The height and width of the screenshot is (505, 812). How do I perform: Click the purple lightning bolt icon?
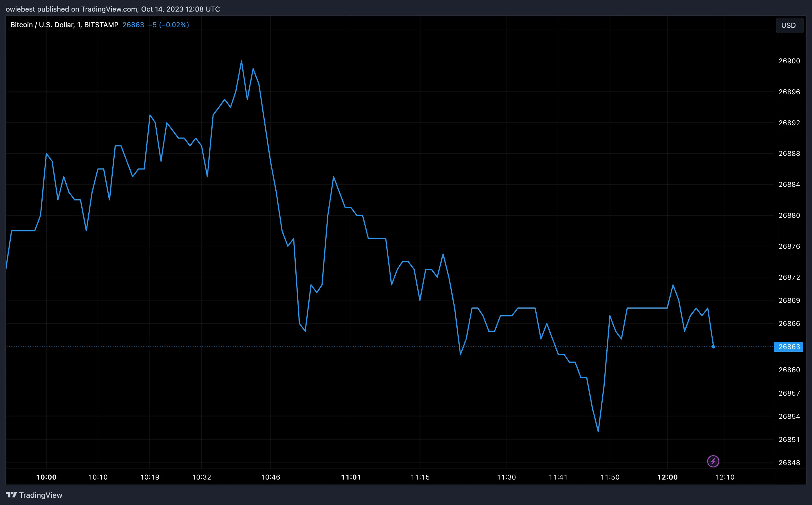(714, 461)
